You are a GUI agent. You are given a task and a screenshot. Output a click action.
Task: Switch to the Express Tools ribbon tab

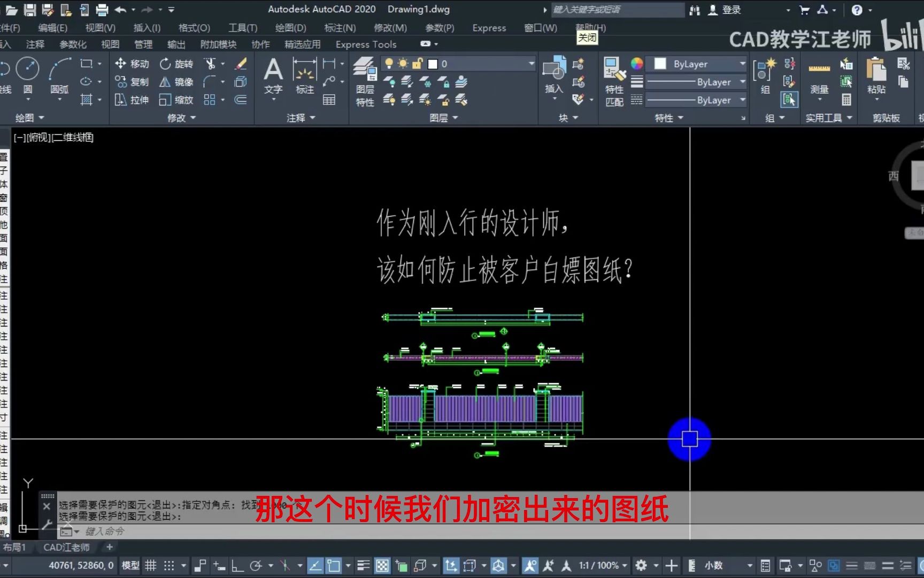coord(365,44)
